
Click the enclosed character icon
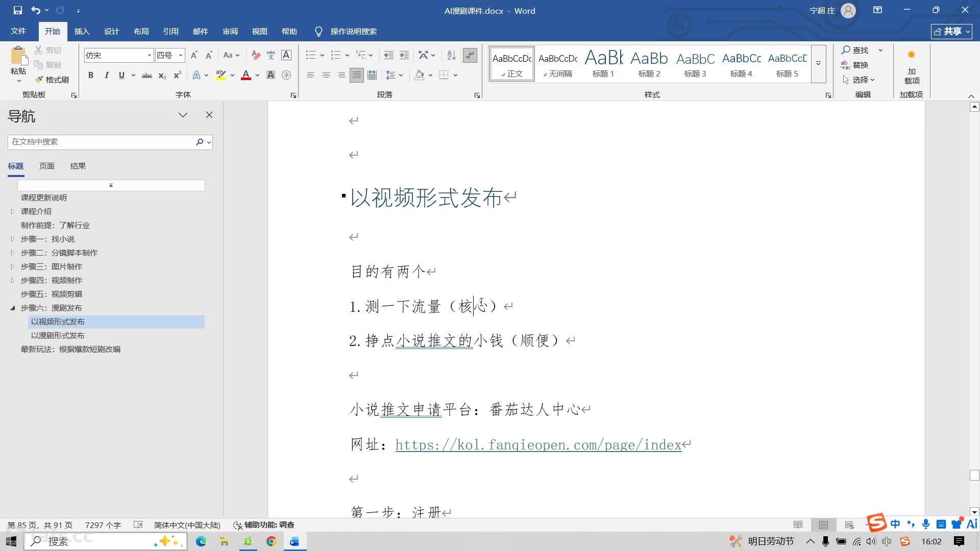[x=286, y=76]
